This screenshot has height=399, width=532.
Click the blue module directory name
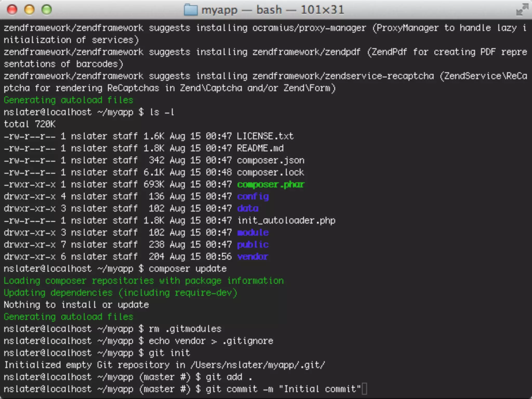pyautogui.click(x=253, y=232)
